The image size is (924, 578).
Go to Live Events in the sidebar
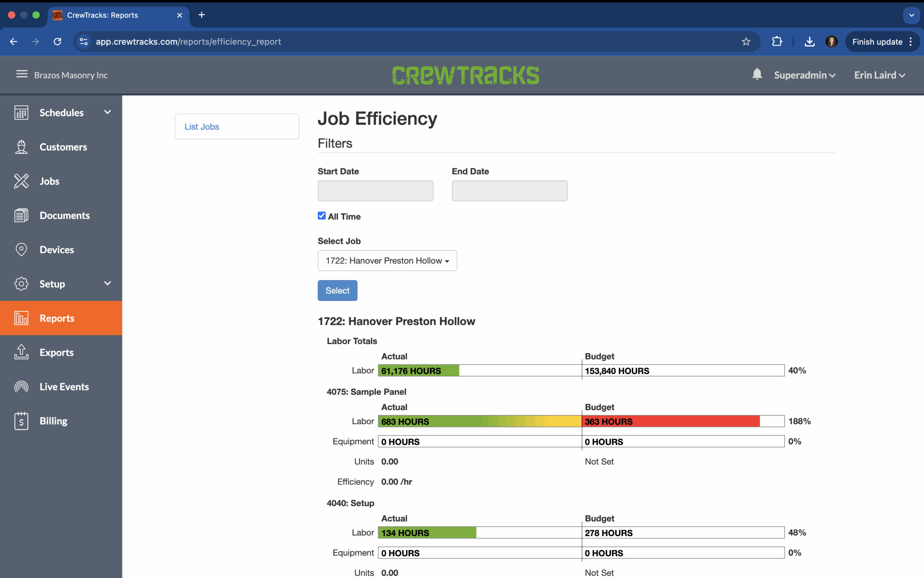(x=61, y=387)
